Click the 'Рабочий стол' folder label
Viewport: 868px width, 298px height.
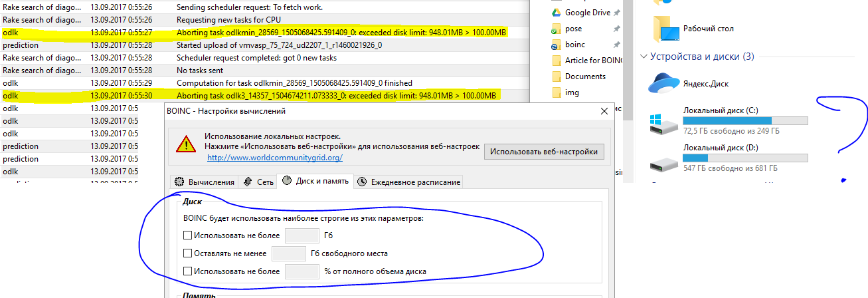click(708, 30)
